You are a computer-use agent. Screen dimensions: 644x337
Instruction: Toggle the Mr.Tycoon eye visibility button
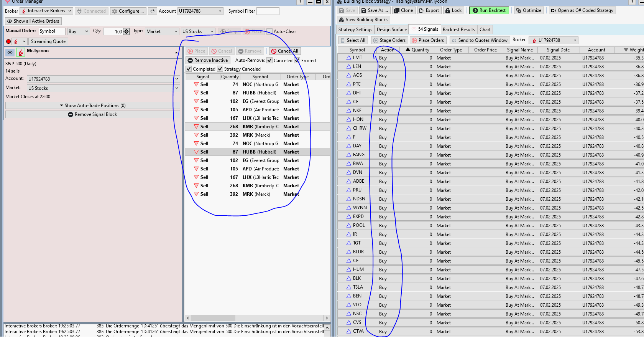tap(10, 52)
